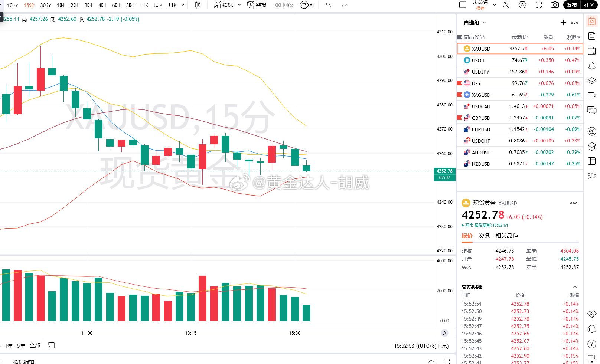Click the redo arrow icon
This screenshot has height=364, width=600.
[x=345, y=5]
